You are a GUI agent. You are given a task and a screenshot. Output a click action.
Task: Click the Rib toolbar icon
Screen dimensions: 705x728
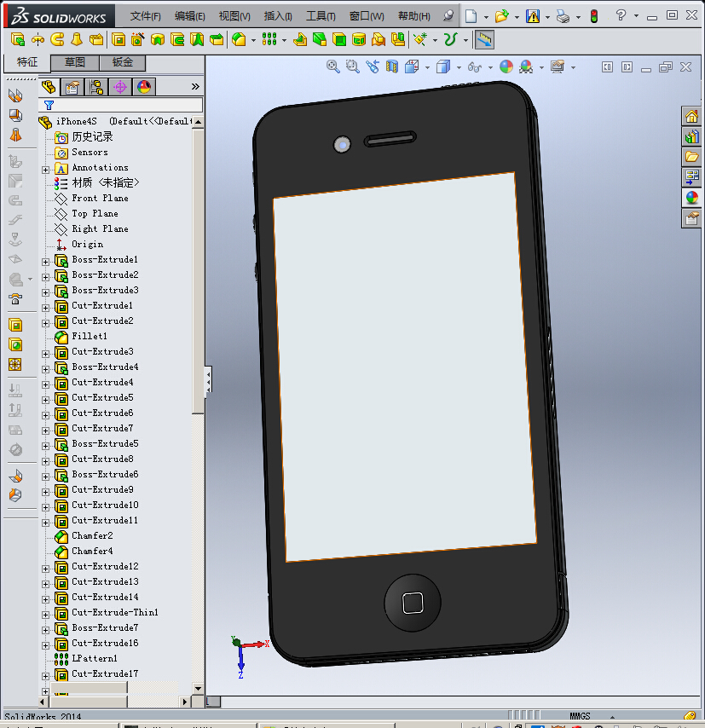tap(300, 40)
